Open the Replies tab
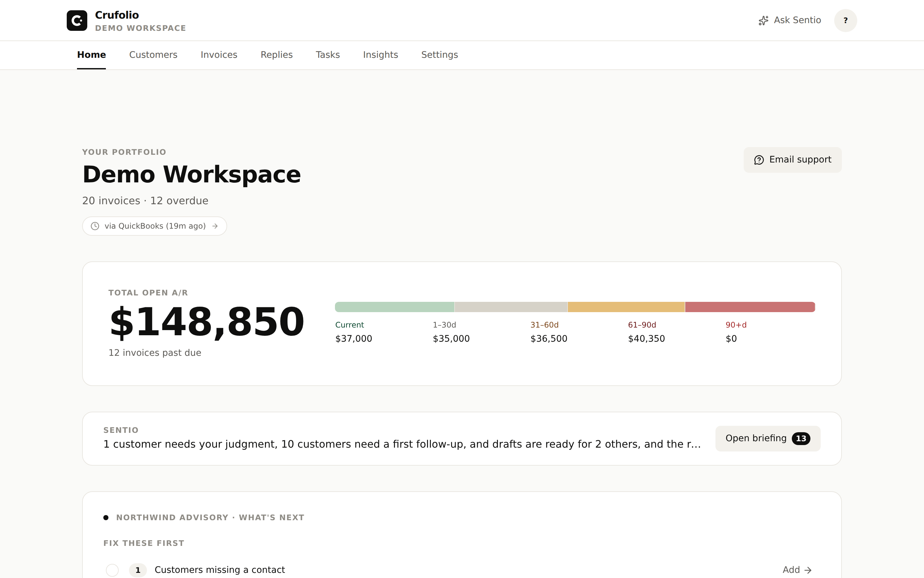Image resolution: width=924 pixels, height=578 pixels. point(277,55)
